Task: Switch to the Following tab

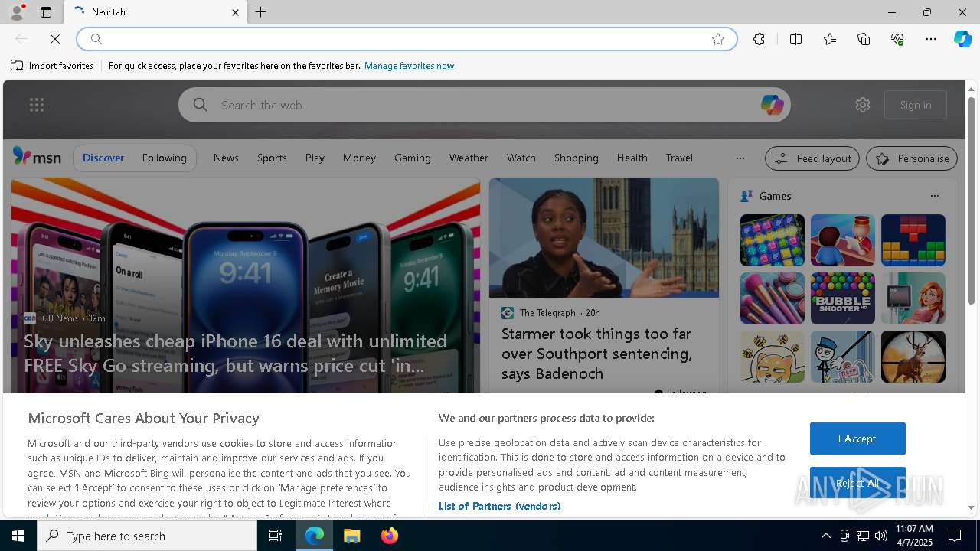Action: pos(165,158)
